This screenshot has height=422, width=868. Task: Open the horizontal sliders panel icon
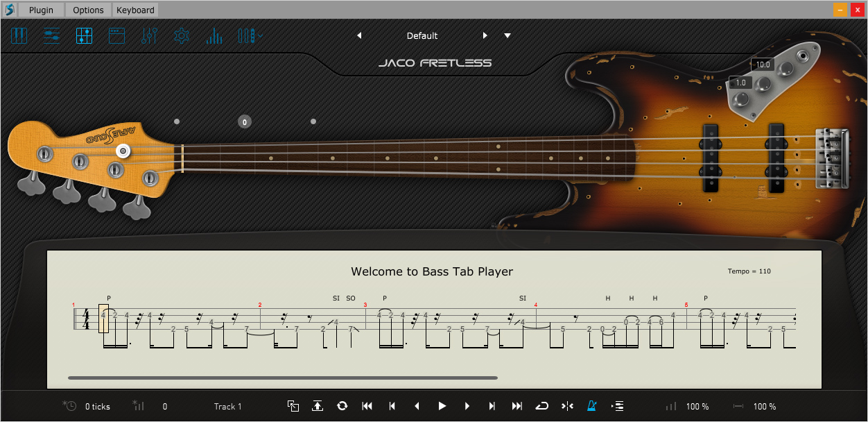pyautogui.click(x=51, y=35)
